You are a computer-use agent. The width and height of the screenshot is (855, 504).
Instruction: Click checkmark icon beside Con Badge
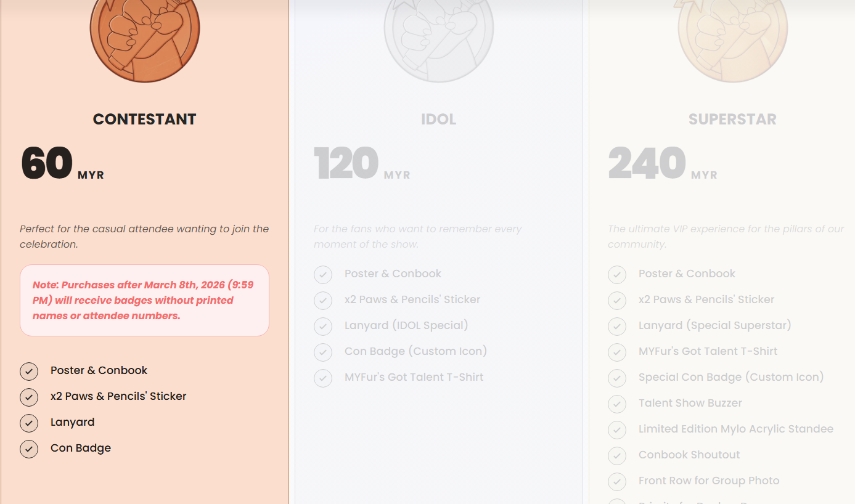(29, 449)
